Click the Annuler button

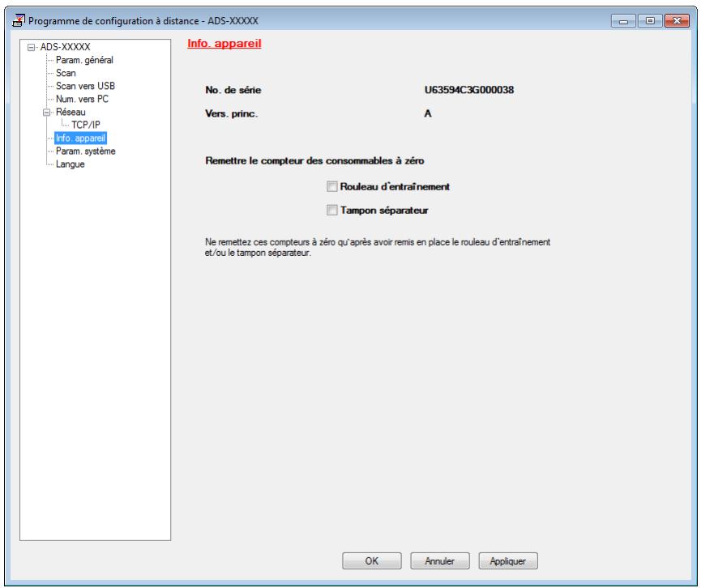click(x=440, y=560)
